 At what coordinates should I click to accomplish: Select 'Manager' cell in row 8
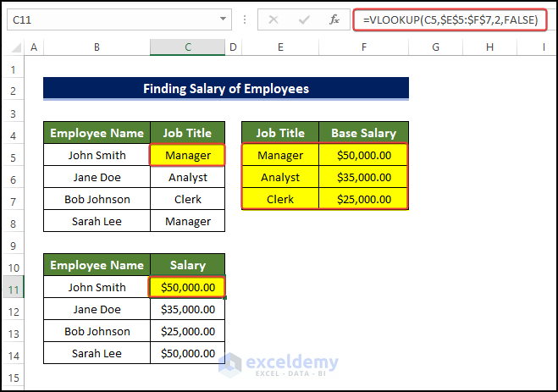(x=187, y=221)
